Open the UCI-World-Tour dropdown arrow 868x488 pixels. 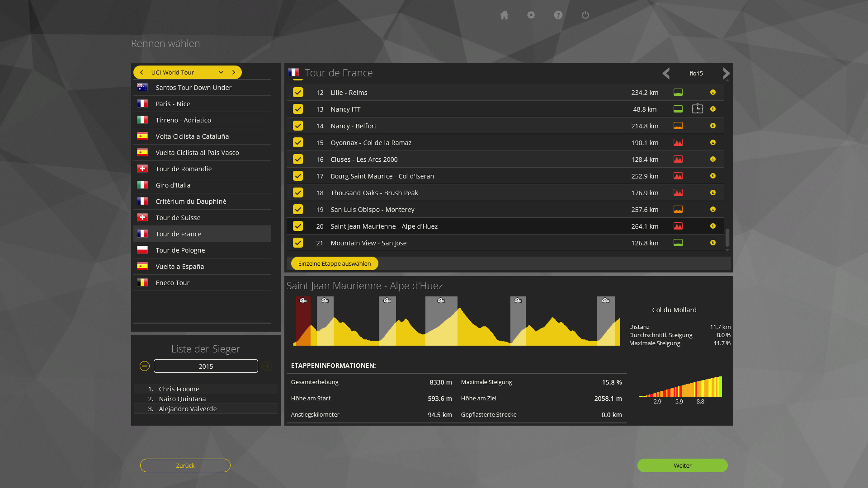point(221,72)
